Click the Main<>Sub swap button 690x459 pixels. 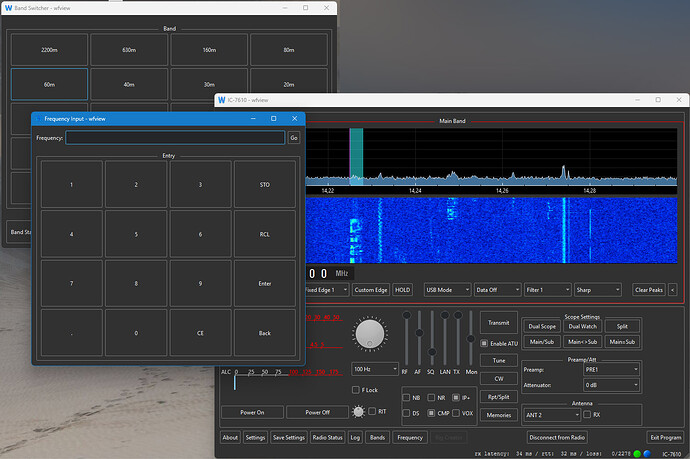pyautogui.click(x=582, y=341)
